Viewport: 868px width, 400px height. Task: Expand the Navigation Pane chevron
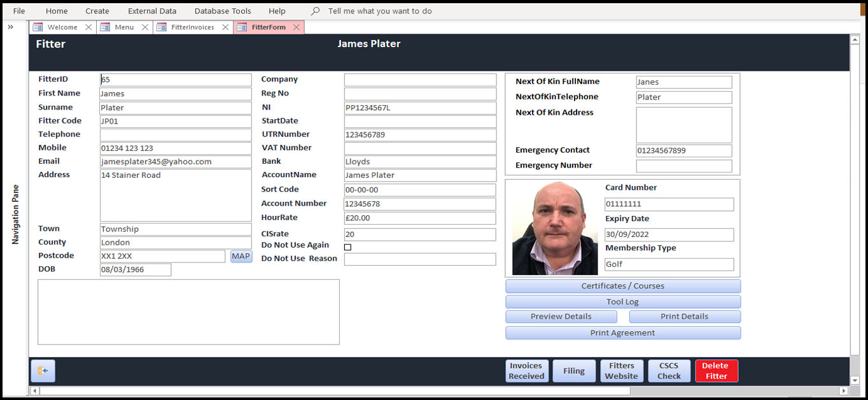point(11,27)
